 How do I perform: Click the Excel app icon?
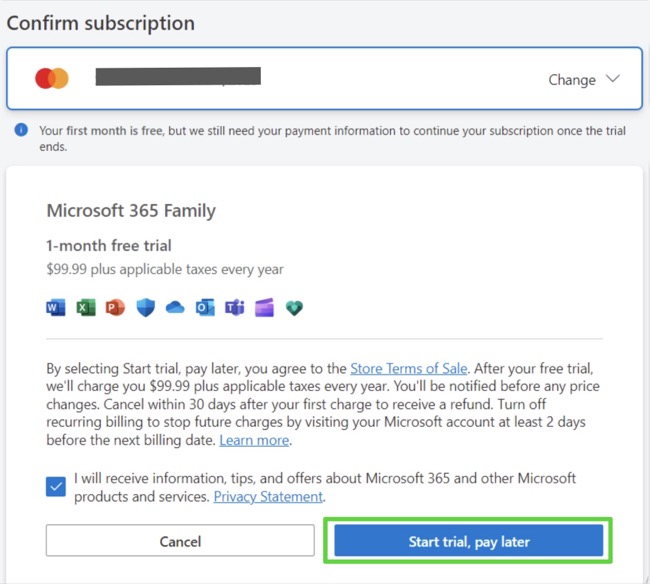click(86, 308)
